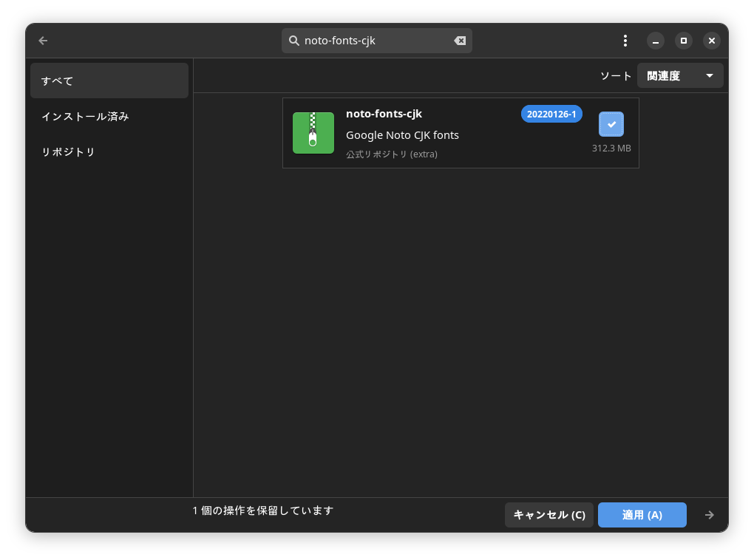
Task: Minimize the package manager window
Action: pyautogui.click(x=656, y=41)
